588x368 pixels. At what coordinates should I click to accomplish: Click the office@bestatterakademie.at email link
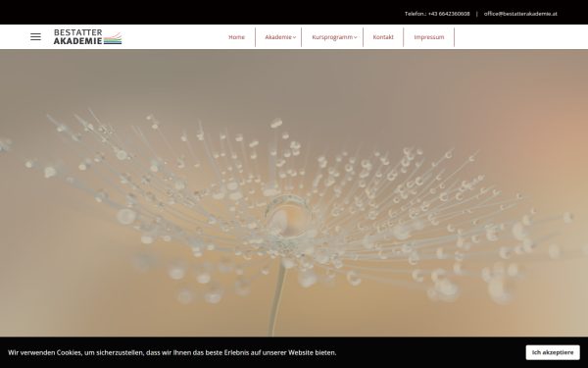[520, 14]
